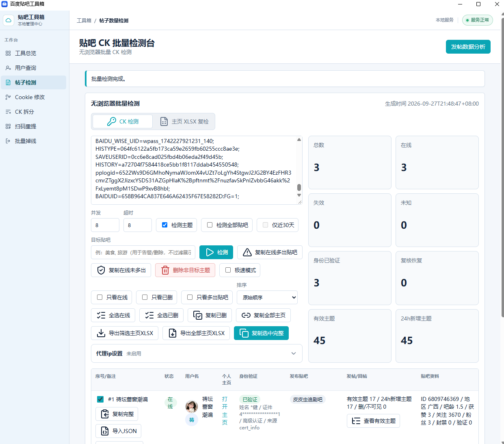The image size is (504, 444).
Task: Check the 只看多出贴吧 filter
Action: (x=190, y=297)
